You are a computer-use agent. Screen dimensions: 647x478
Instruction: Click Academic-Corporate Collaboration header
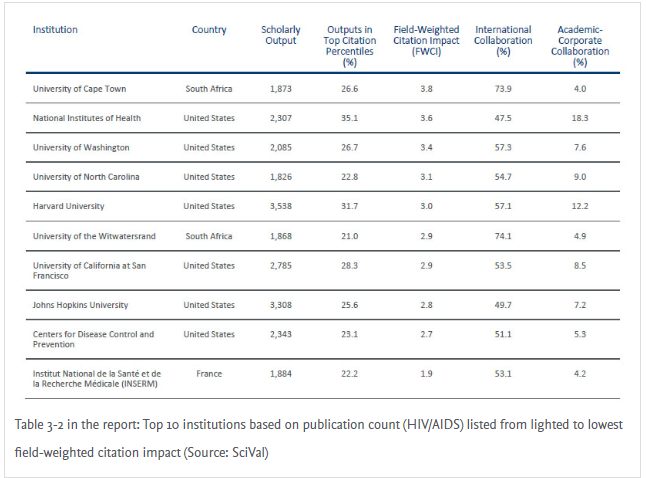pos(580,46)
